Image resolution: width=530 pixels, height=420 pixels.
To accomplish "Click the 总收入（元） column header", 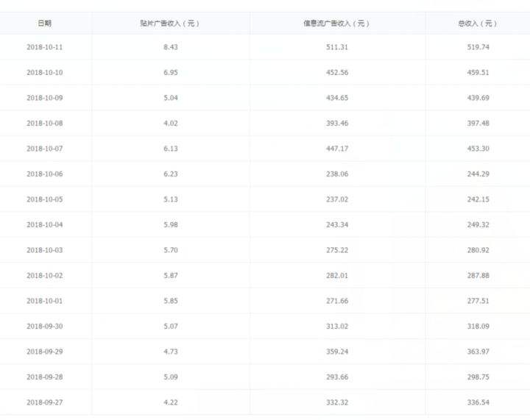I will click(x=478, y=24).
